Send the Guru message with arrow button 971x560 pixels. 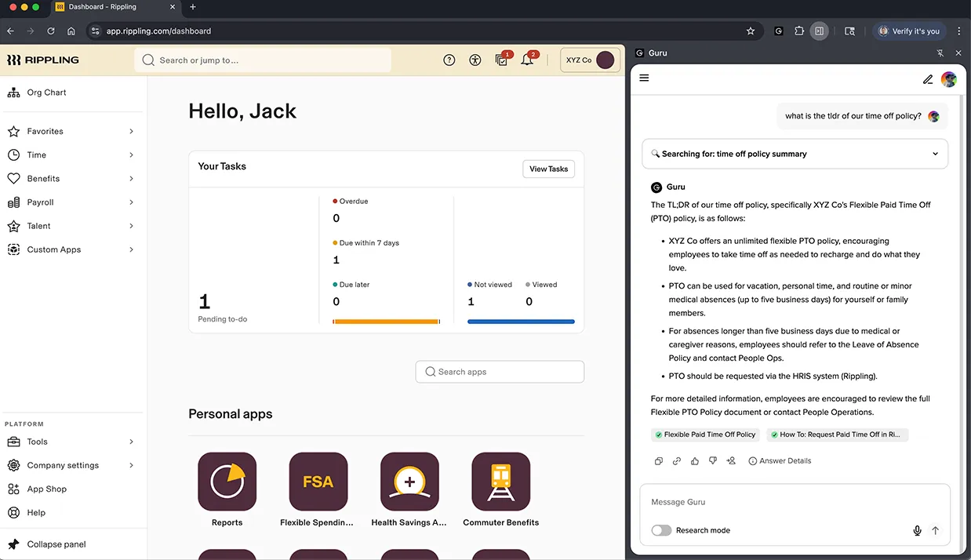pos(935,531)
